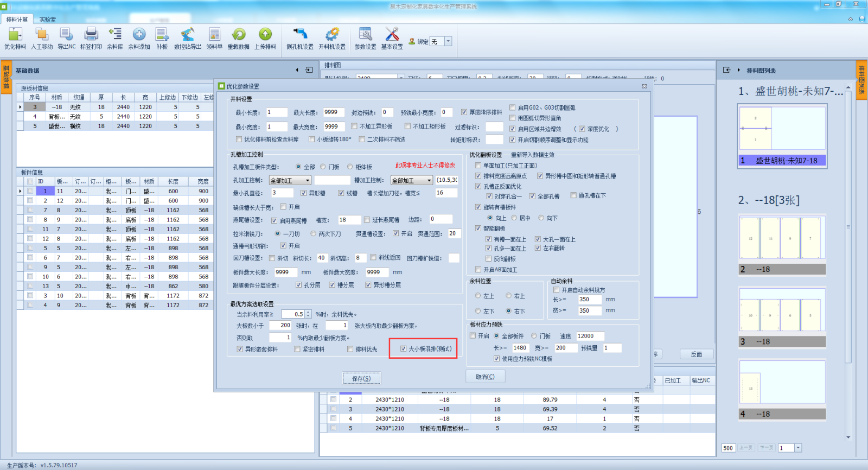This screenshot has height=470, width=868.
Task: Select the 盛世胡桃-未知7-18 layout thumbnail
Action: click(x=782, y=136)
